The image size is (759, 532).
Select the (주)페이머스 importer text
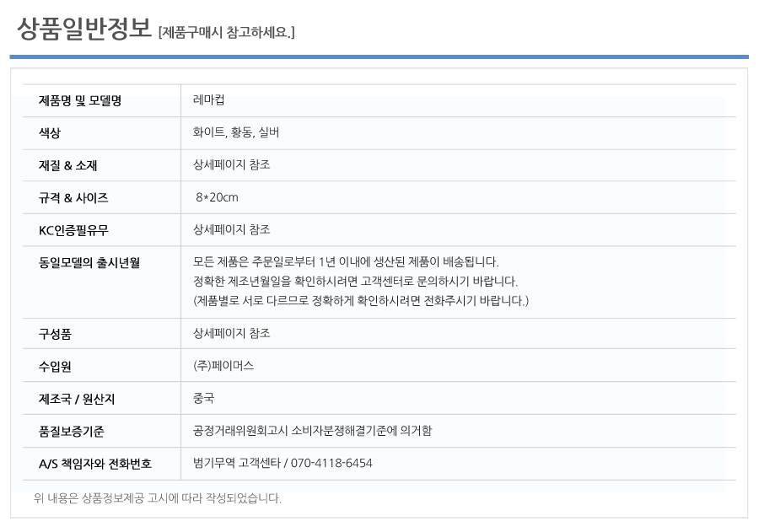[223, 365]
